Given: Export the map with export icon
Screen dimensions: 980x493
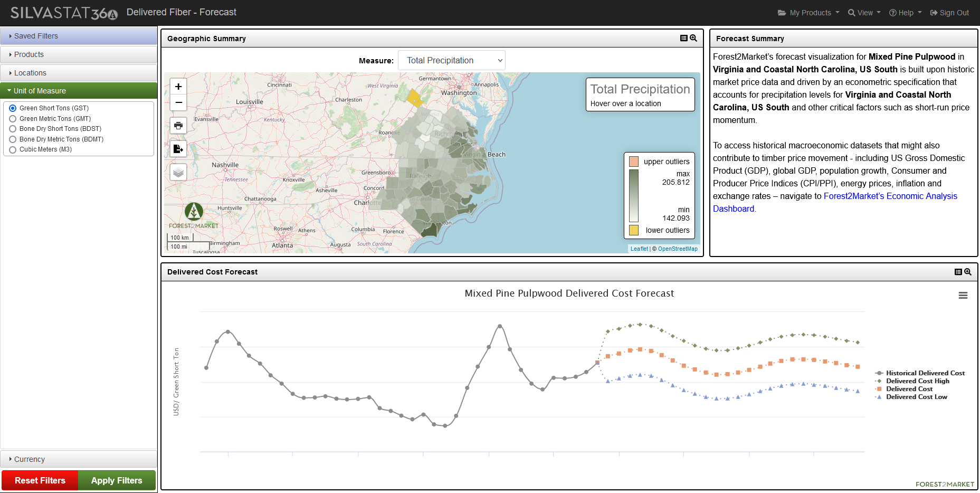Looking at the screenshot, I should point(178,149).
